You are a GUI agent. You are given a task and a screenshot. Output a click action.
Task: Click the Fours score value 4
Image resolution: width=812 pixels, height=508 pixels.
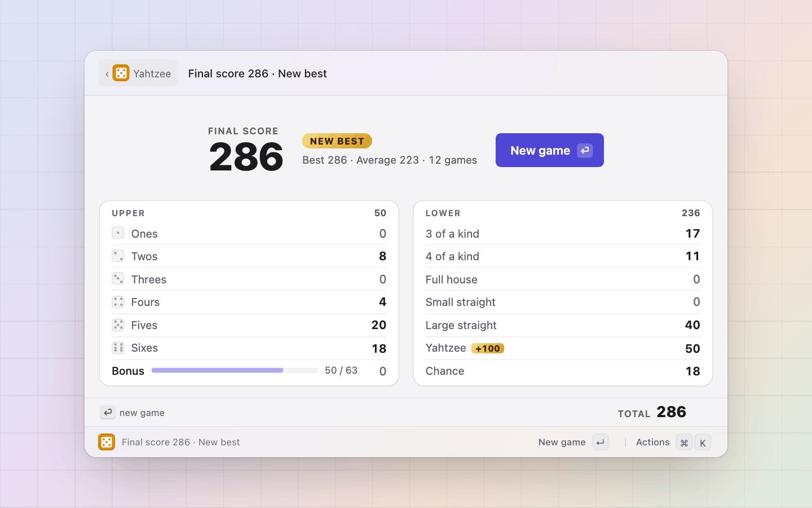point(383,302)
